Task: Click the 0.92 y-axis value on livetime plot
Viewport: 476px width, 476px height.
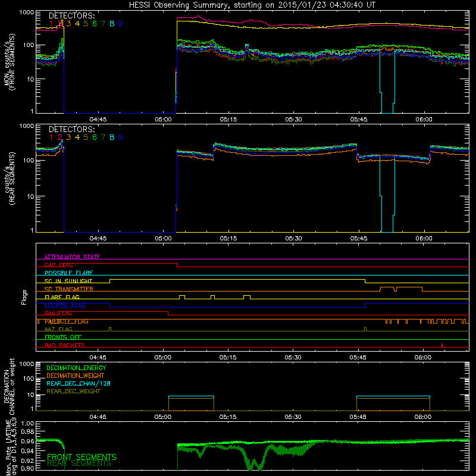Action: pyautogui.click(x=28, y=461)
